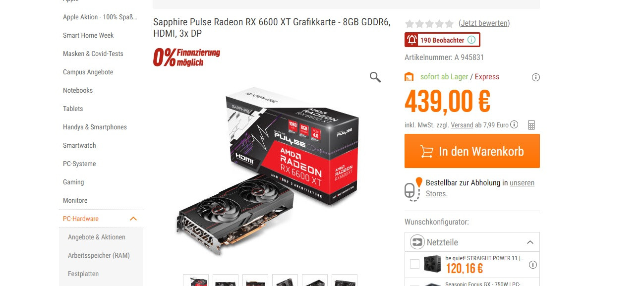Click info icon beside be quiet! power supply
Image resolution: width=644 pixels, height=286 pixels.
(x=533, y=265)
